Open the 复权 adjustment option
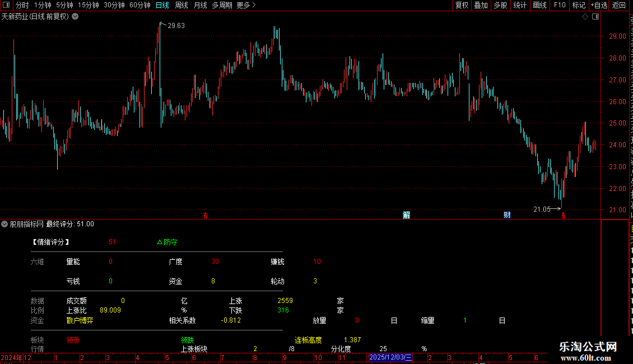The width and height of the screenshot is (633, 364). point(462,5)
